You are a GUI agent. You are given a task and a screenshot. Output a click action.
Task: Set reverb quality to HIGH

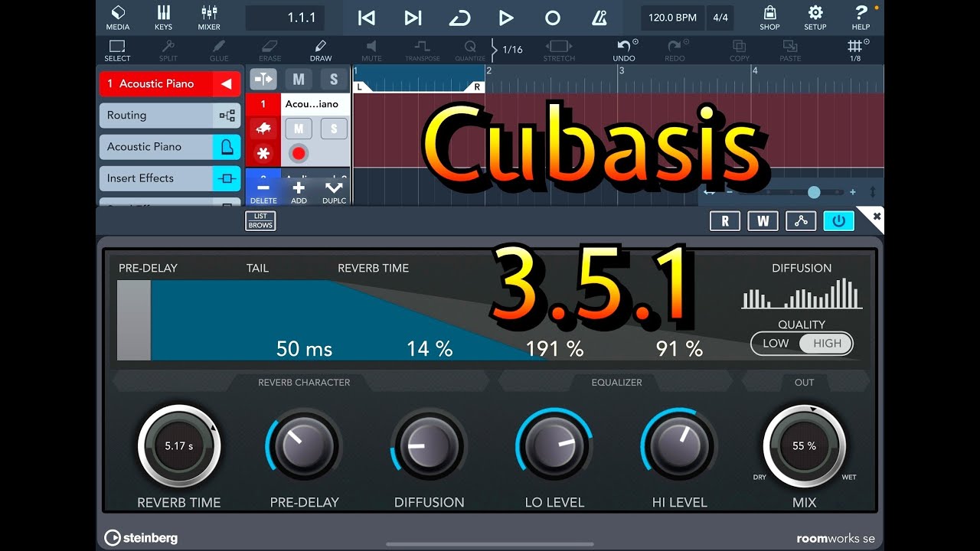(x=827, y=344)
